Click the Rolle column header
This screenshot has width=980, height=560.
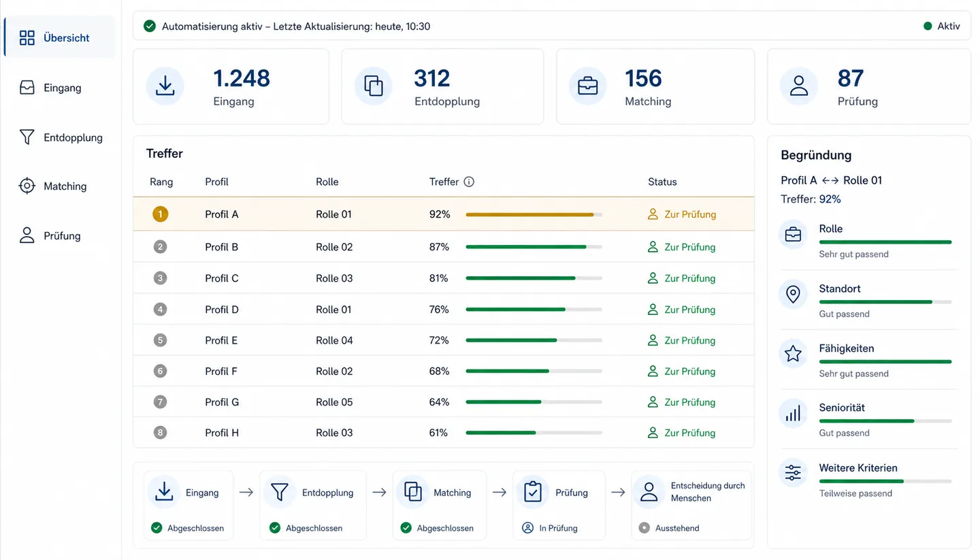pos(327,182)
